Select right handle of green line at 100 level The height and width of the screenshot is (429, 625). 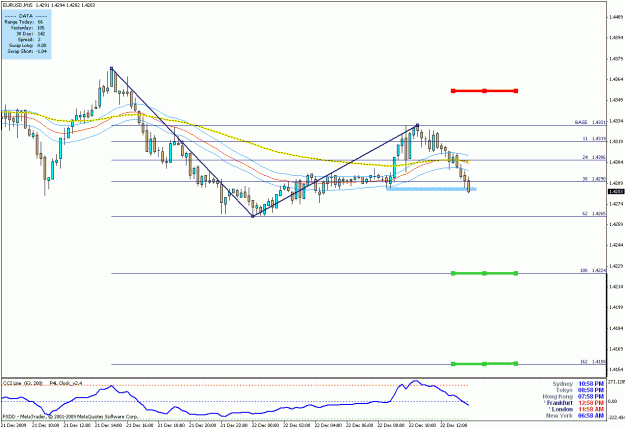tap(516, 273)
